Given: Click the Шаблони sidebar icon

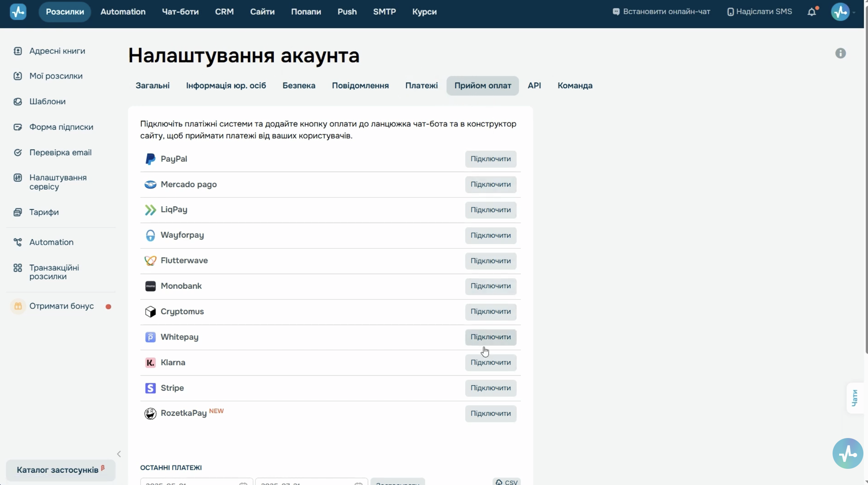Looking at the screenshot, I should point(18,101).
